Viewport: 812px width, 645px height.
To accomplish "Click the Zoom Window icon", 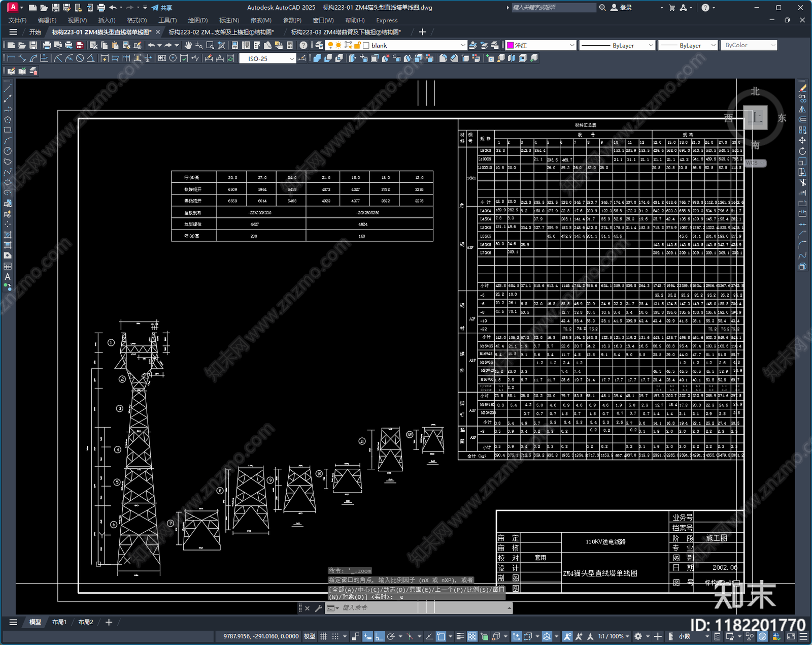I will (210, 45).
